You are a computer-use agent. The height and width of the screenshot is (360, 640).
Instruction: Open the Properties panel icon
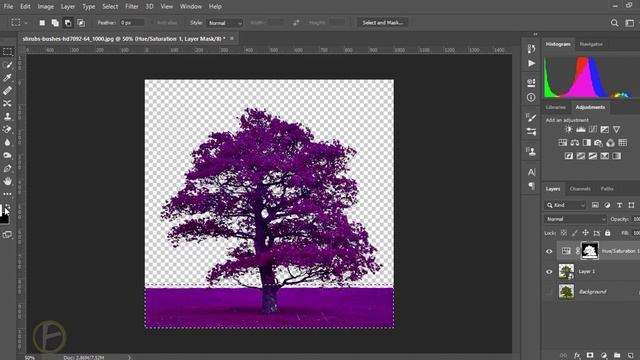coord(531,82)
